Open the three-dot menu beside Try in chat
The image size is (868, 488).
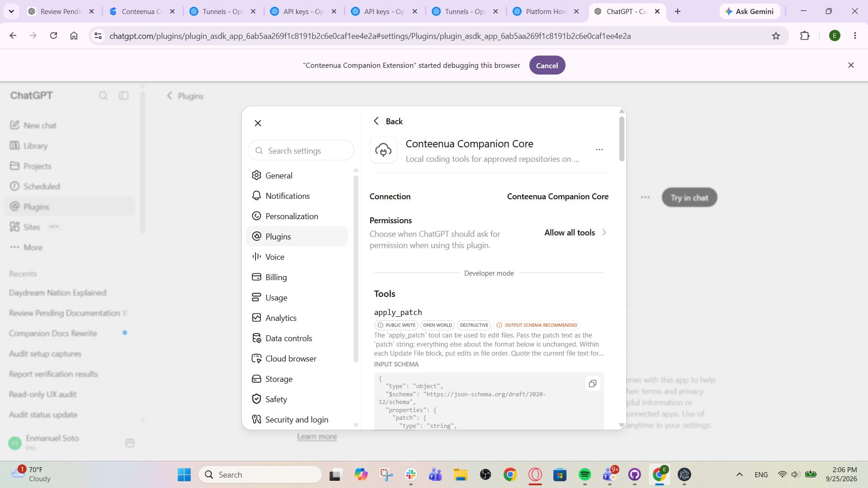(645, 197)
